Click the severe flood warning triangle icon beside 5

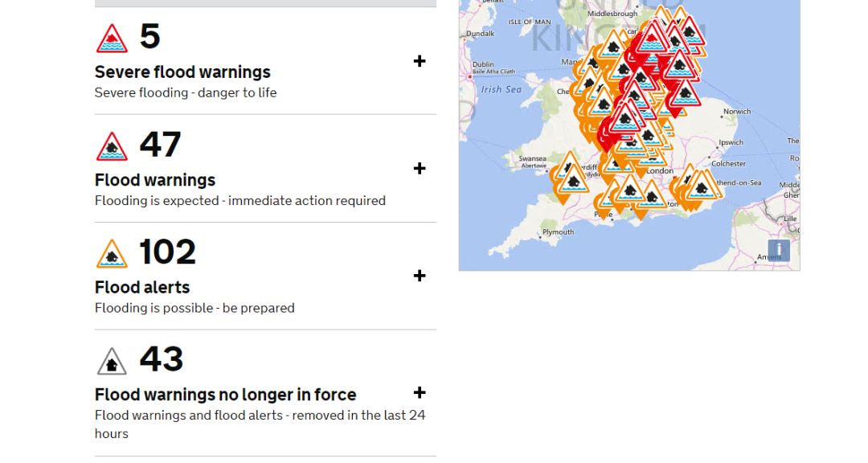tap(112, 39)
